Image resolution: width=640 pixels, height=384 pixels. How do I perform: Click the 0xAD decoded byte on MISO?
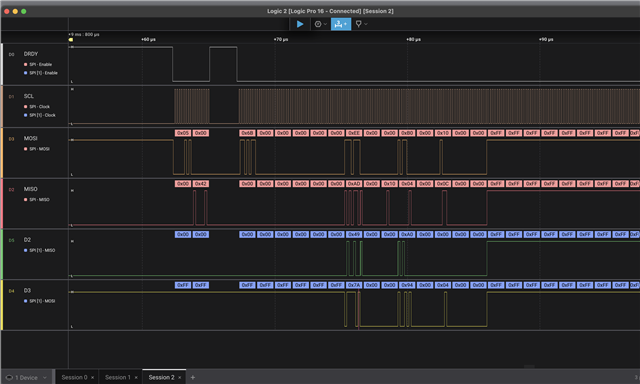click(354, 184)
